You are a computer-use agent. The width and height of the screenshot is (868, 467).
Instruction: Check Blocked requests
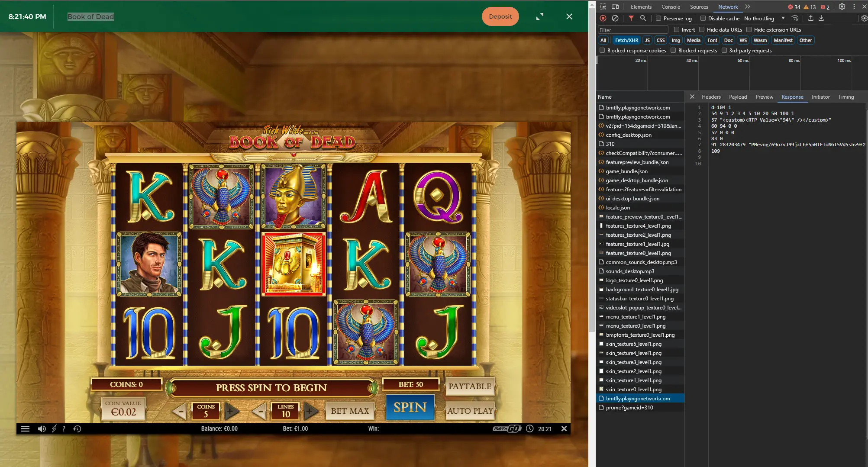click(673, 50)
